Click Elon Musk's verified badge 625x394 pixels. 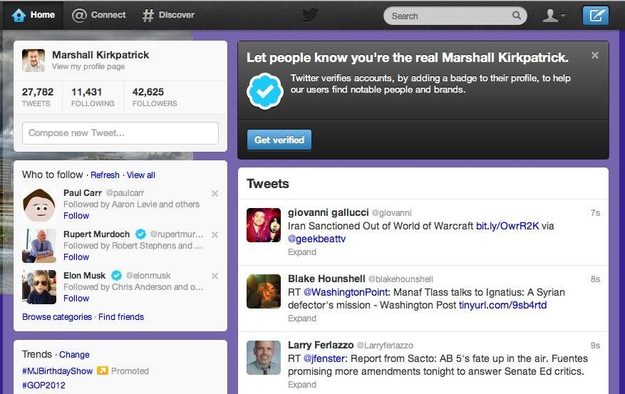[116, 276]
